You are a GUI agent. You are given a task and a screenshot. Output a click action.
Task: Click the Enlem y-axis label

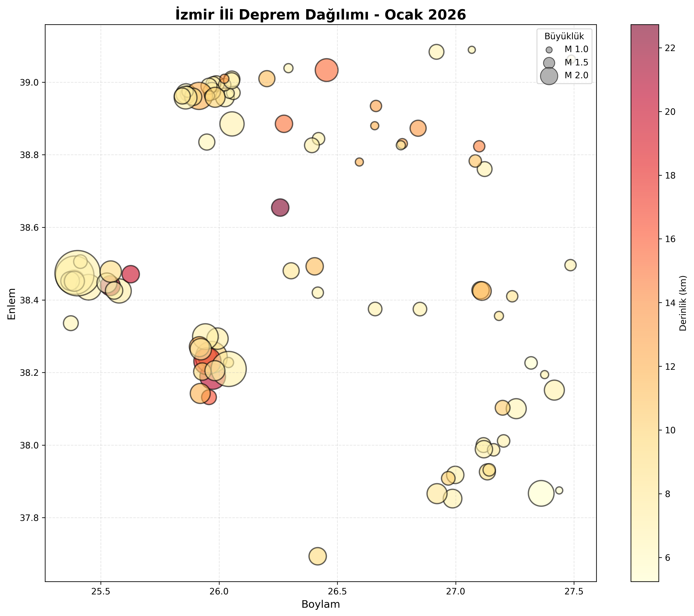click(12, 304)
